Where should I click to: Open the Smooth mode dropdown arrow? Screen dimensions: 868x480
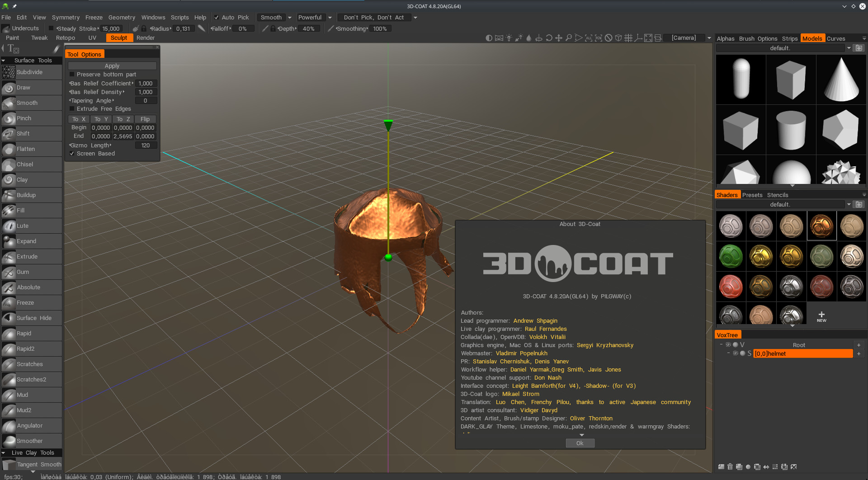290,18
